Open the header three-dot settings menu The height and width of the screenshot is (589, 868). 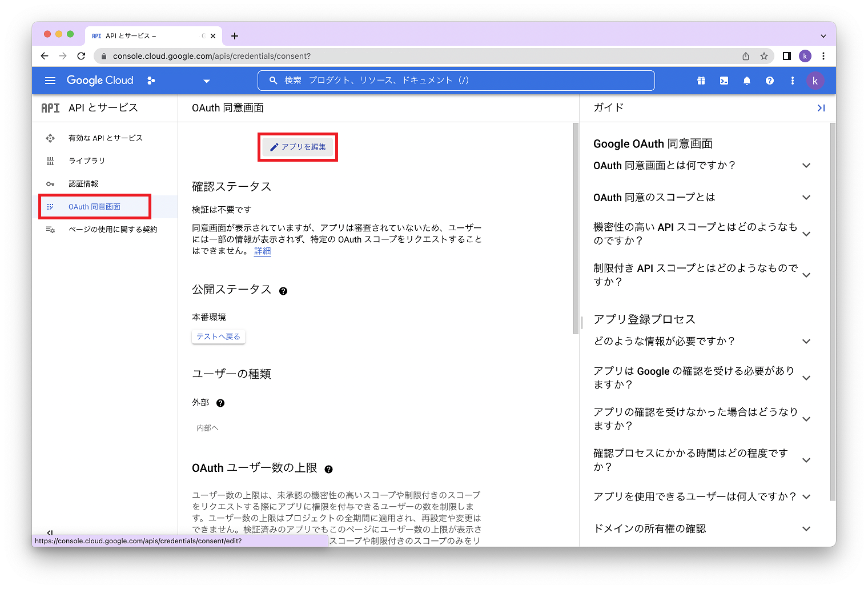(x=793, y=81)
